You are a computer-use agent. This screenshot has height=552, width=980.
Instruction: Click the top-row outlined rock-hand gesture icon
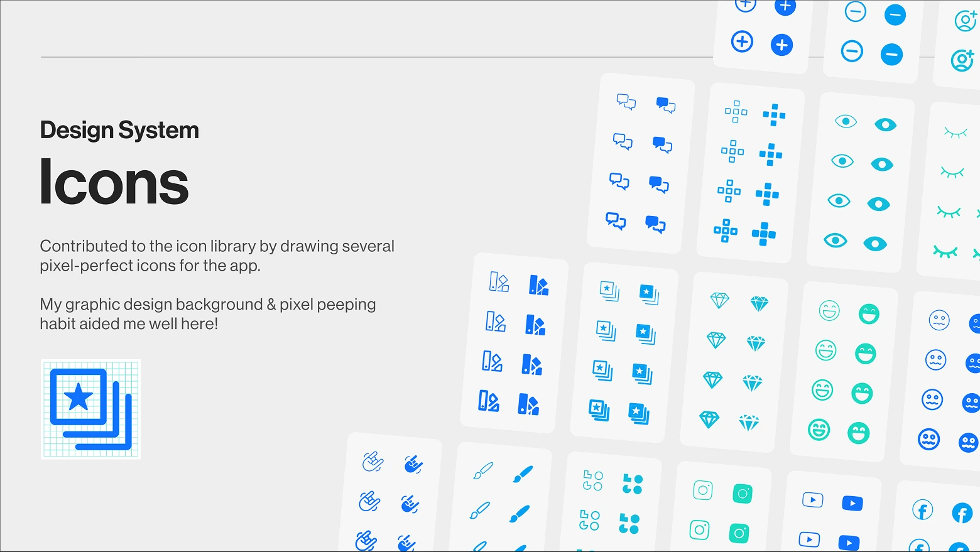[x=373, y=462]
